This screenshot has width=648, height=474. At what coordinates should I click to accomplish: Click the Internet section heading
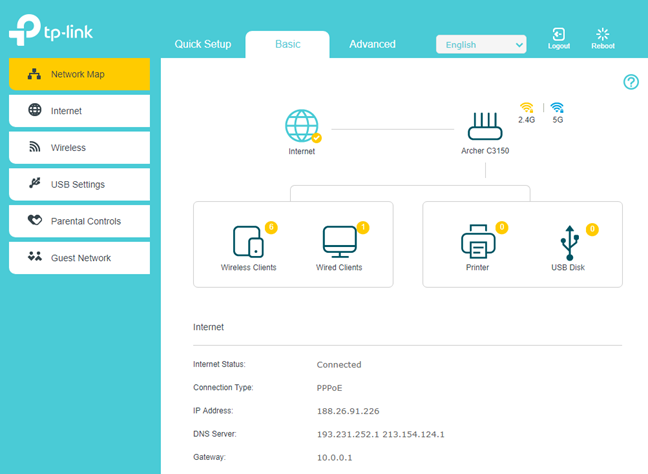208,327
